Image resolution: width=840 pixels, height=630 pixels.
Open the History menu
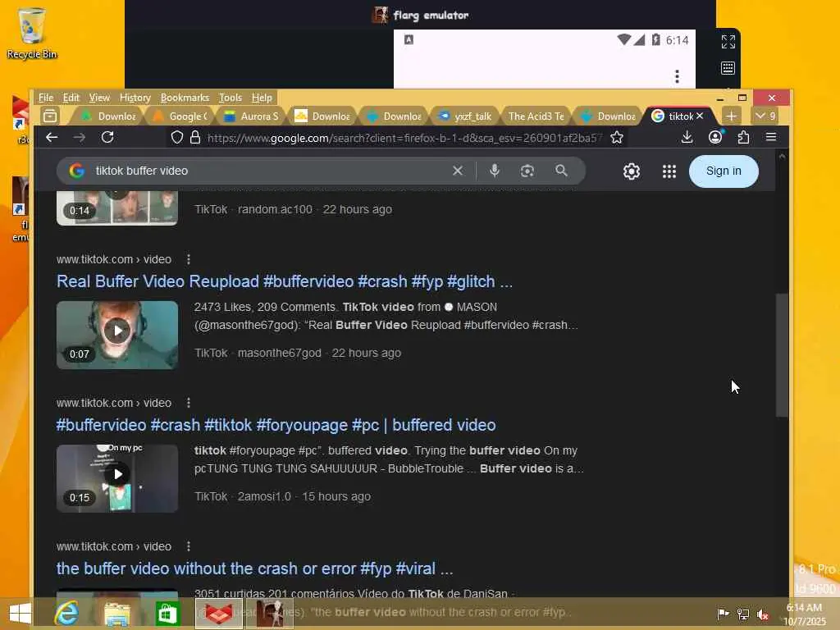point(135,98)
